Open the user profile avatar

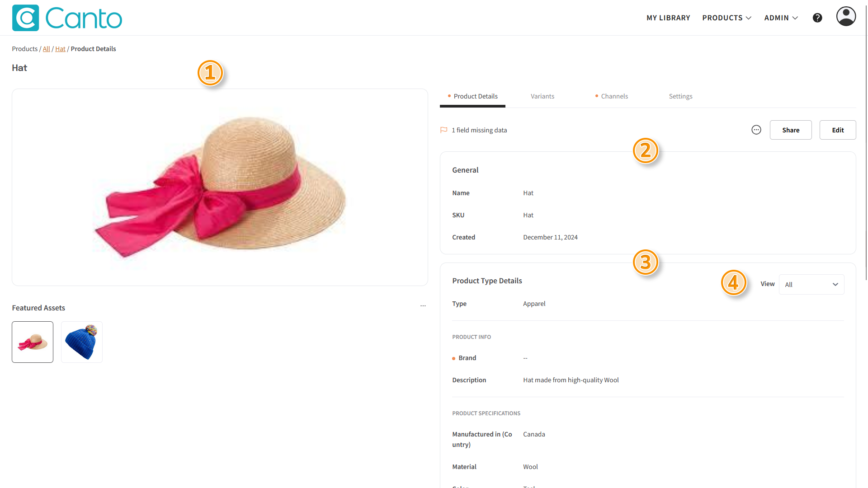coord(846,16)
